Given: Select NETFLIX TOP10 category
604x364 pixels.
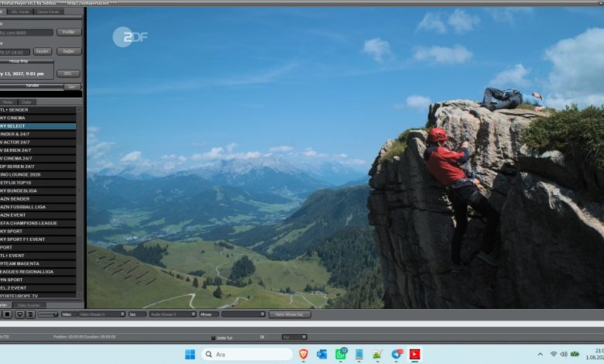Looking at the screenshot, I should click(38, 183).
